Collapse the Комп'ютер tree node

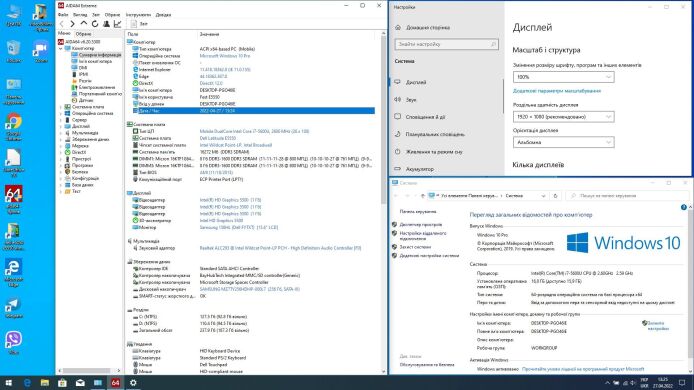tap(61, 48)
